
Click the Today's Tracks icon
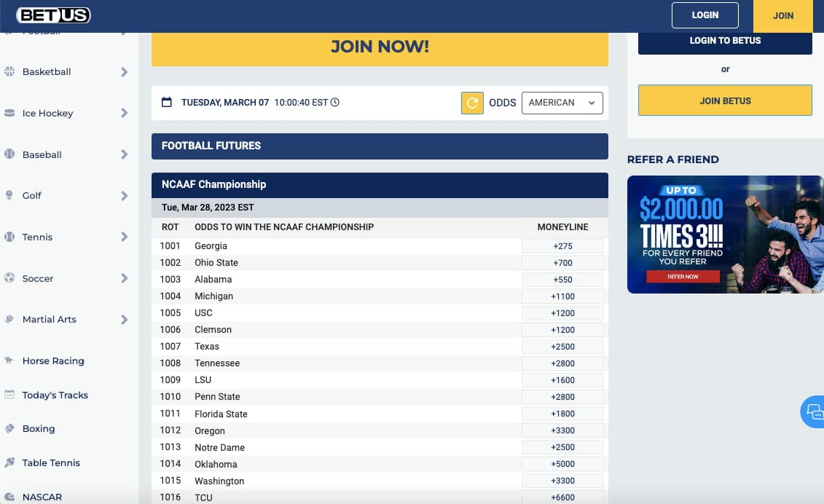[x=9, y=395]
